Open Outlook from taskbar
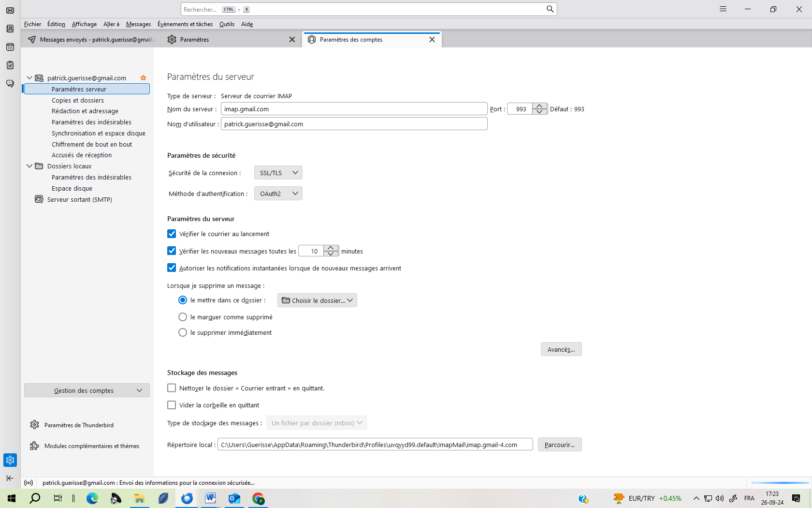 pos(234,498)
